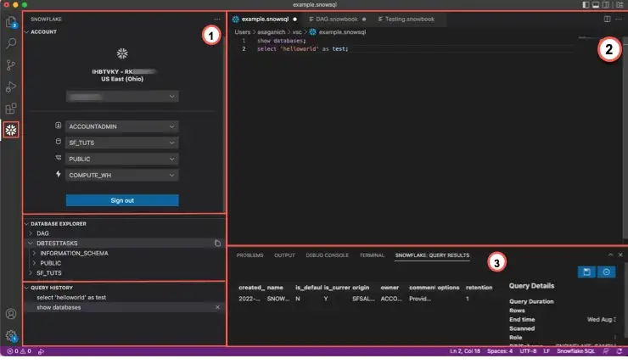628x364 pixels.
Task: Switch to the Testing.snowbook editor tab
Action: click(409, 20)
